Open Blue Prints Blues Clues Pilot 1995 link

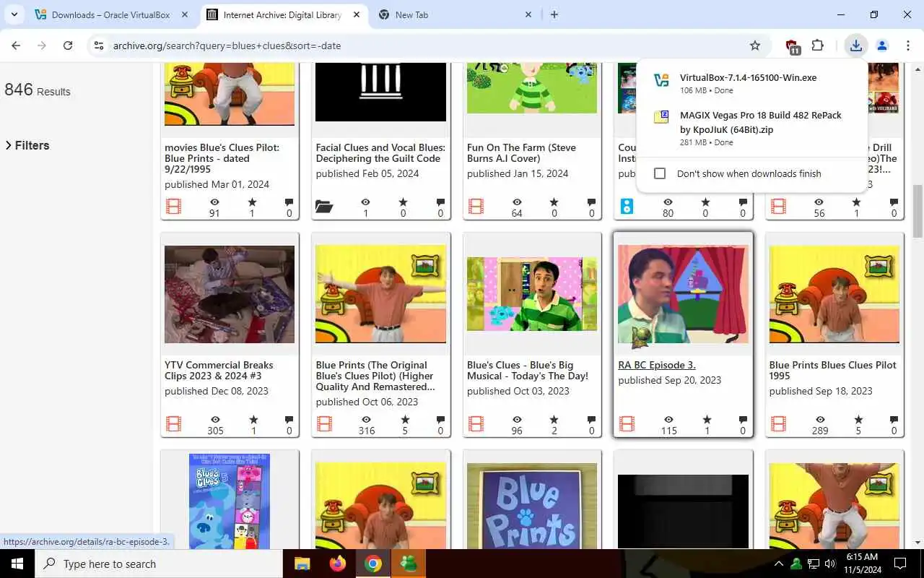pyautogui.click(x=833, y=371)
